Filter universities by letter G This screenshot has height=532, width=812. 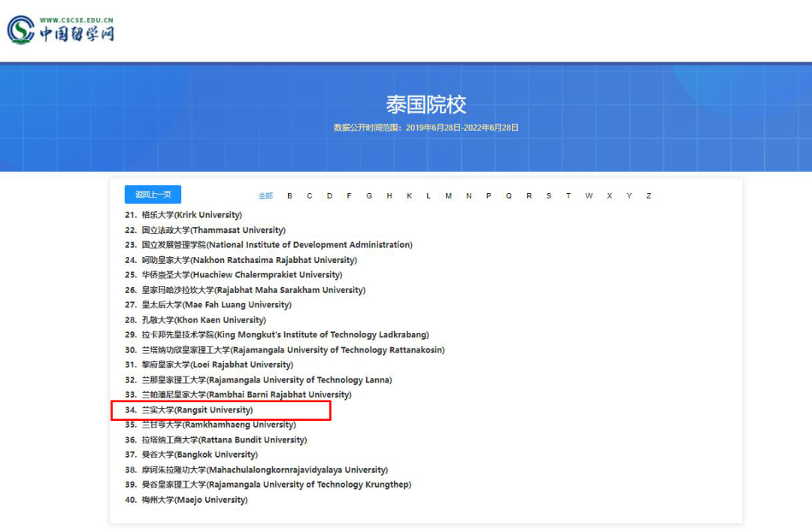pos(368,195)
